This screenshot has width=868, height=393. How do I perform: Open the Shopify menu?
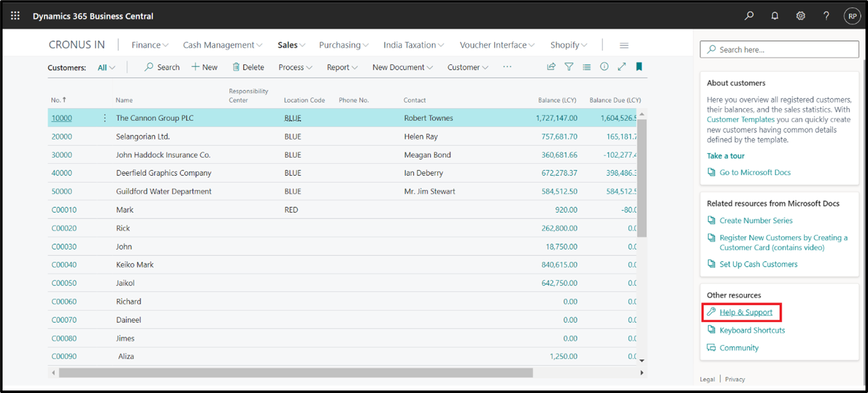coord(569,45)
